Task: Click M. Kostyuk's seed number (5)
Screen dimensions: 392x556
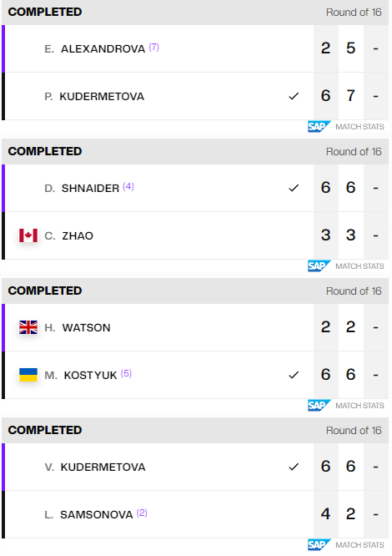Action: point(126,373)
